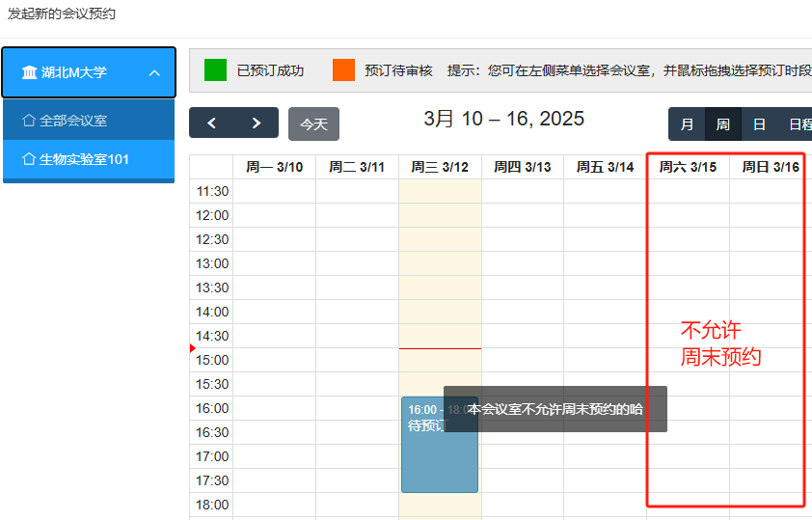This screenshot has width=812, height=520.
Task: Click the 周一 3/10 column header
Action: (x=274, y=167)
